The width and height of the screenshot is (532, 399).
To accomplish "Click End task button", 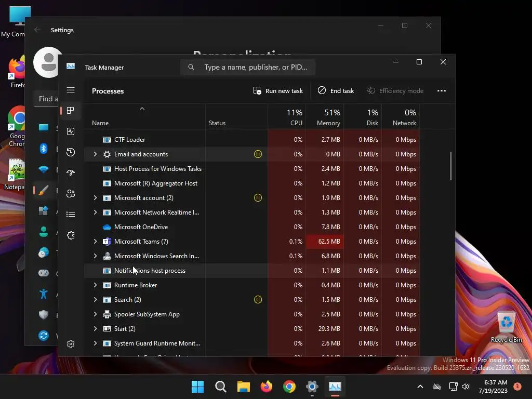I will coord(336,90).
